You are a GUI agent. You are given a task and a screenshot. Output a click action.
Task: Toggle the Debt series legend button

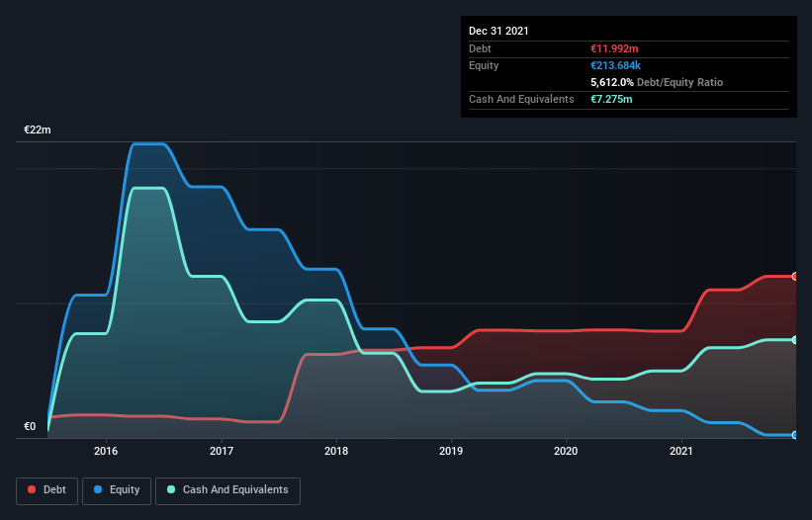pos(47,490)
